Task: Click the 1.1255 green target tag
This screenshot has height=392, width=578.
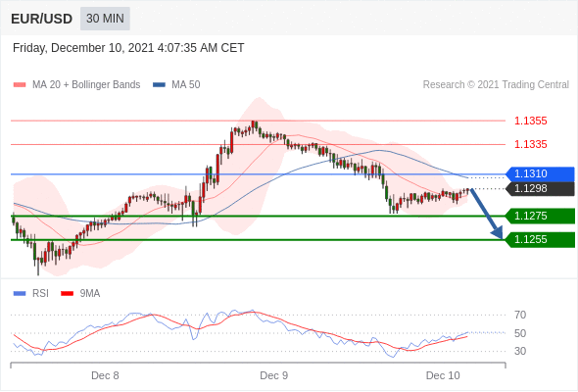Action: 540,240
